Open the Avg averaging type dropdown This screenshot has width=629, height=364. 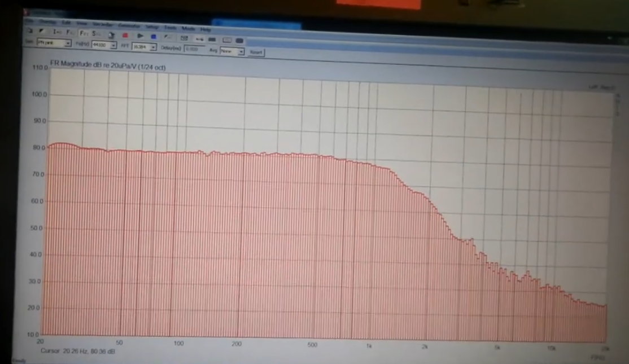[232, 51]
